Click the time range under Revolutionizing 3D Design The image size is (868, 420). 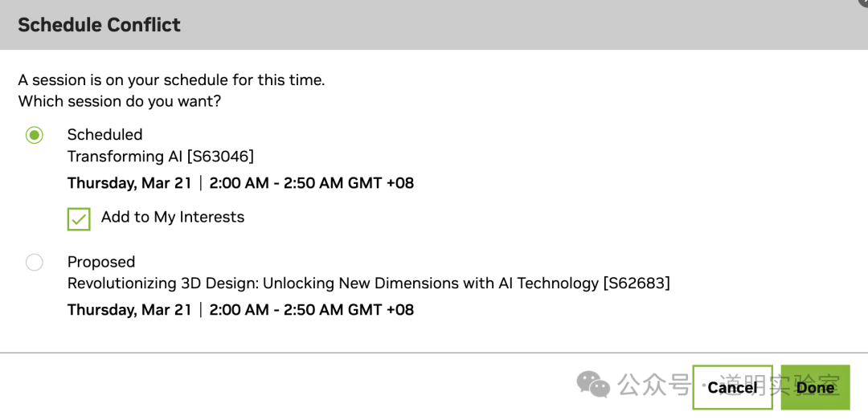click(x=311, y=310)
